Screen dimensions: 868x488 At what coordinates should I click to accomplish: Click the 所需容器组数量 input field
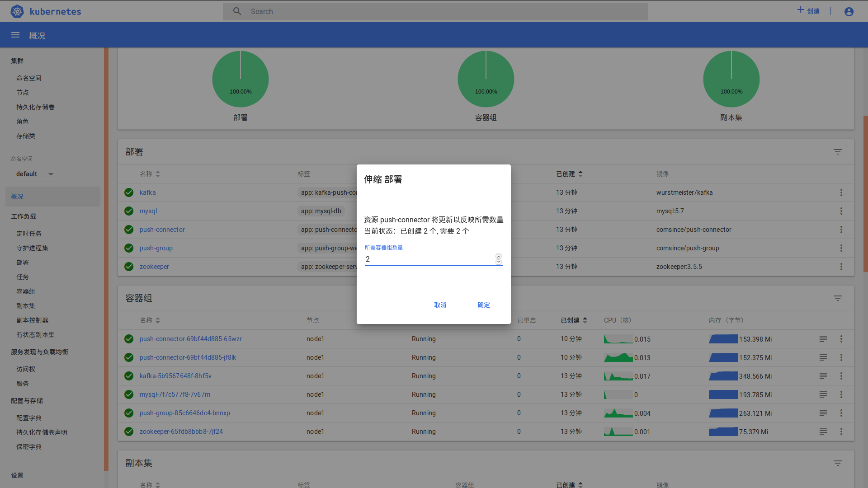click(429, 259)
